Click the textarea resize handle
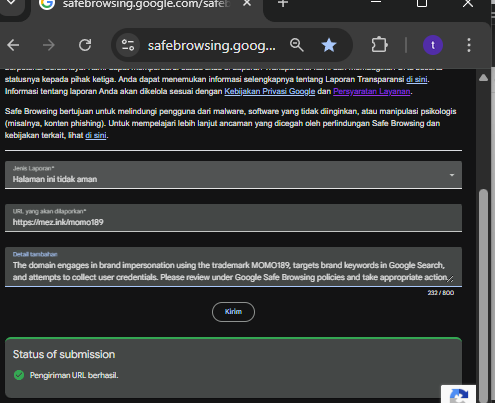This screenshot has width=495, height=403. click(450, 279)
